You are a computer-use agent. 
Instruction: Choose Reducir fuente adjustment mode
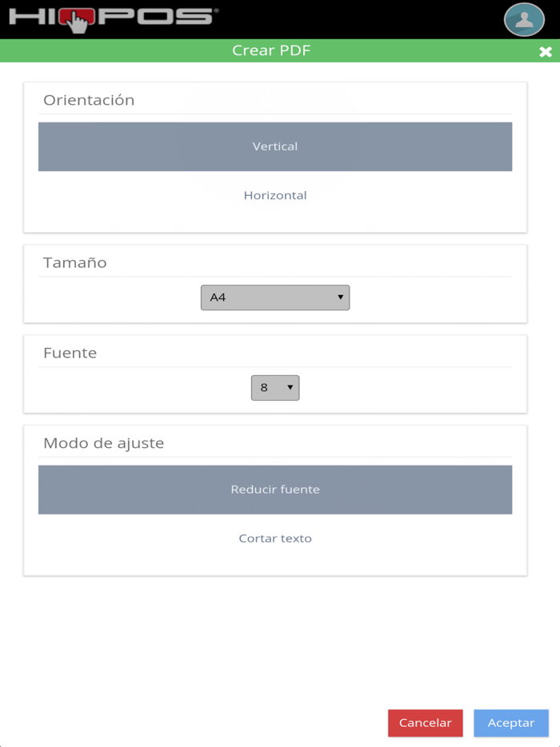pos(275,489)
